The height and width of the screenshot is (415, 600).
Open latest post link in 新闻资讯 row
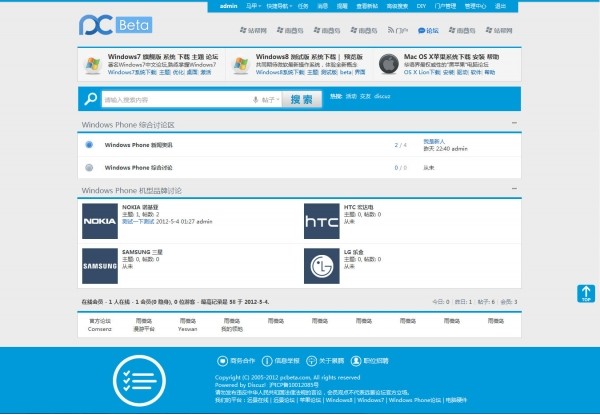pos(434,142)
